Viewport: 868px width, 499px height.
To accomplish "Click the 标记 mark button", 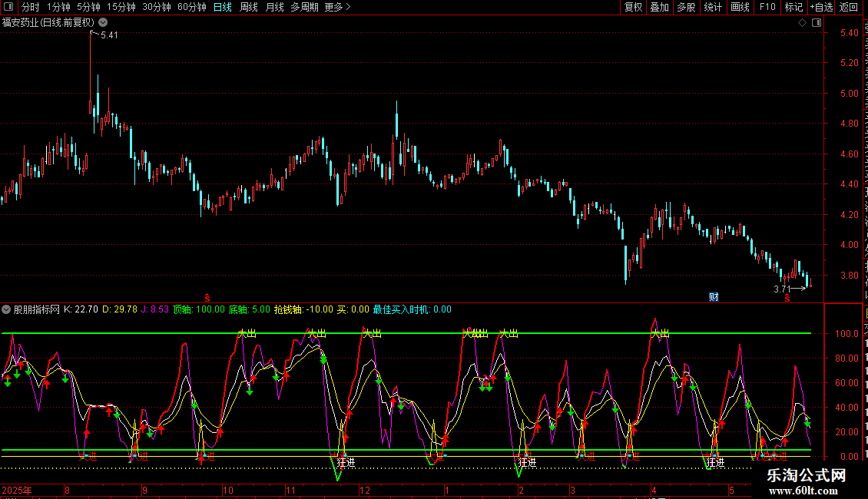I will pyautogui.click(x=793, y=7).
